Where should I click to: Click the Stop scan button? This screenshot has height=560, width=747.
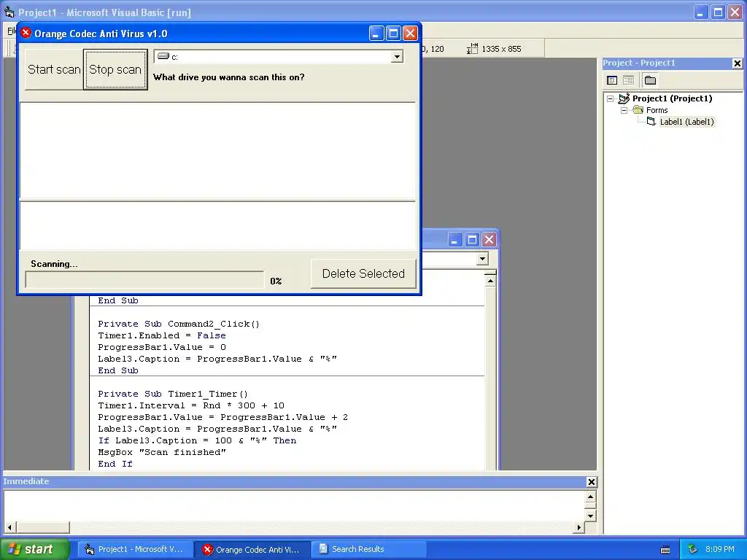pos(115,69)
